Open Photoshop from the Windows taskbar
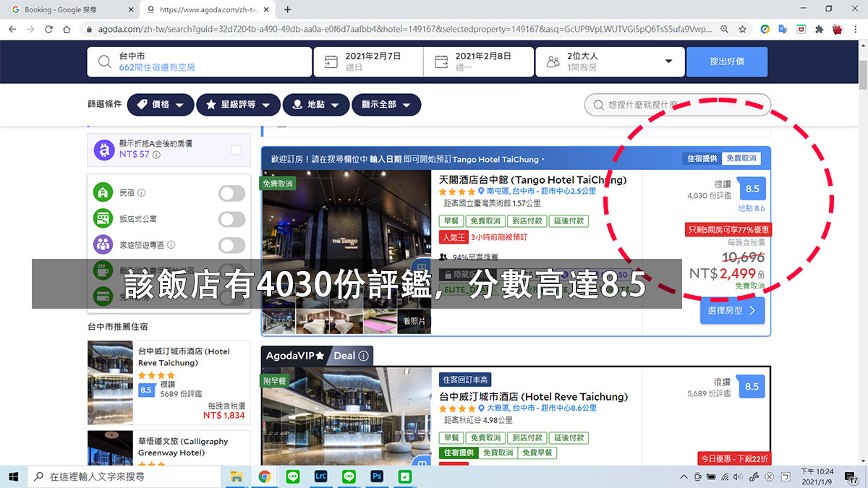The height and width of the screenshot is (488, 868). point(377,476)
